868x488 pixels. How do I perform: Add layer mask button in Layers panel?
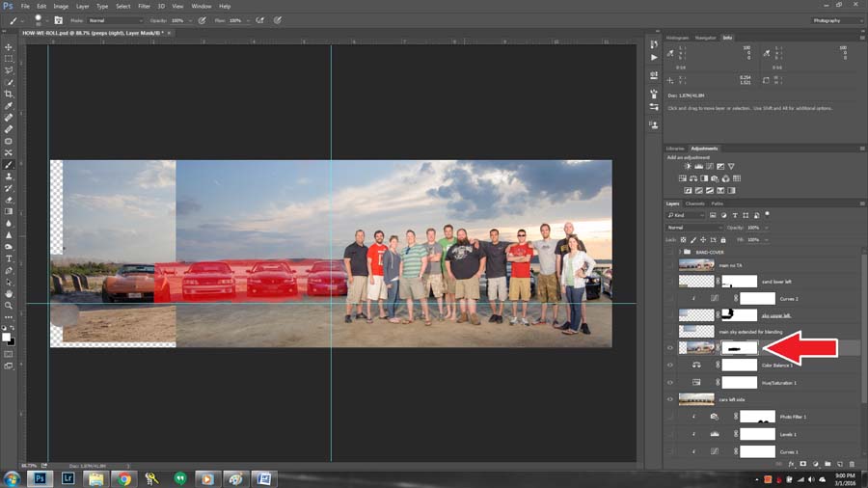click(803, 464)
